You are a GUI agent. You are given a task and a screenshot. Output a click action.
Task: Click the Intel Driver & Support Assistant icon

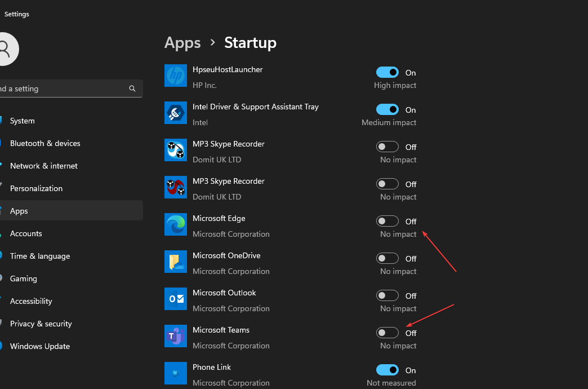tap(176, 113)
